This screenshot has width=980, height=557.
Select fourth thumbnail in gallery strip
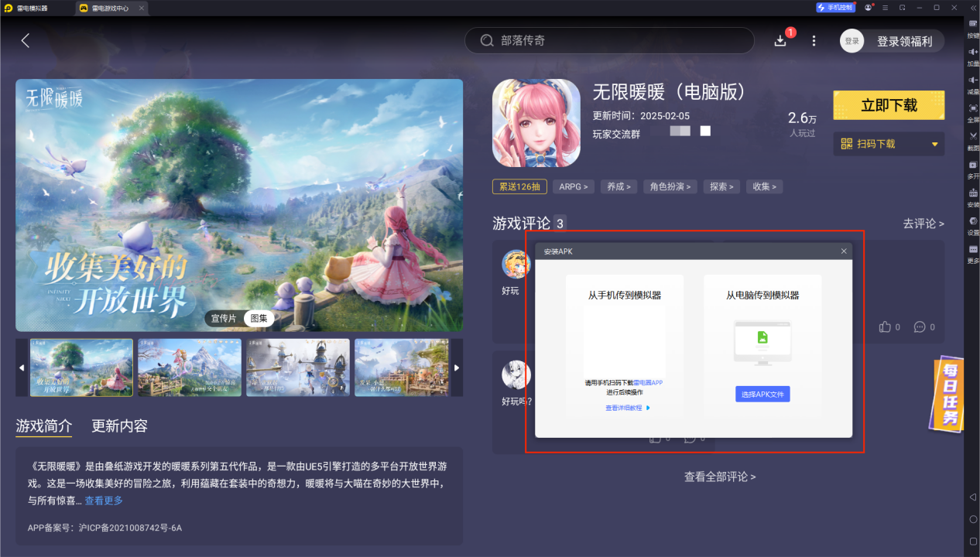403,367
